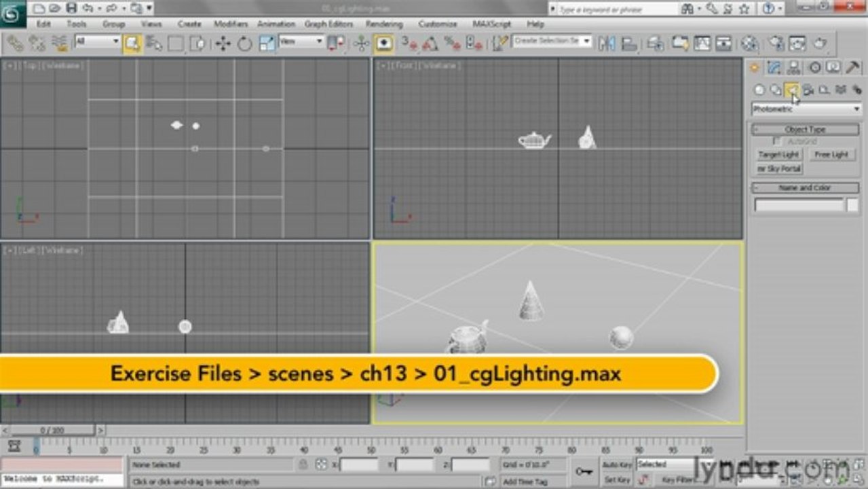The height and width of the screenshot is (489, 868).
Task: Open the Select by Name tool
Action: click(154, 43)
